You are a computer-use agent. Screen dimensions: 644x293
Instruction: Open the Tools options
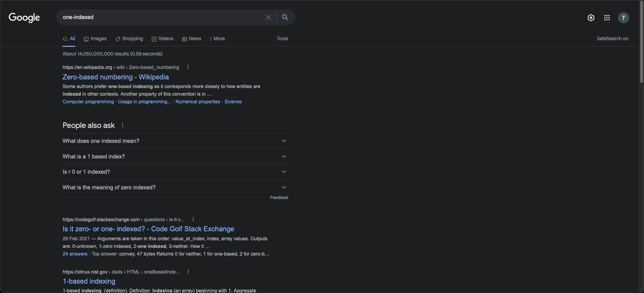[x=282, y=38]
